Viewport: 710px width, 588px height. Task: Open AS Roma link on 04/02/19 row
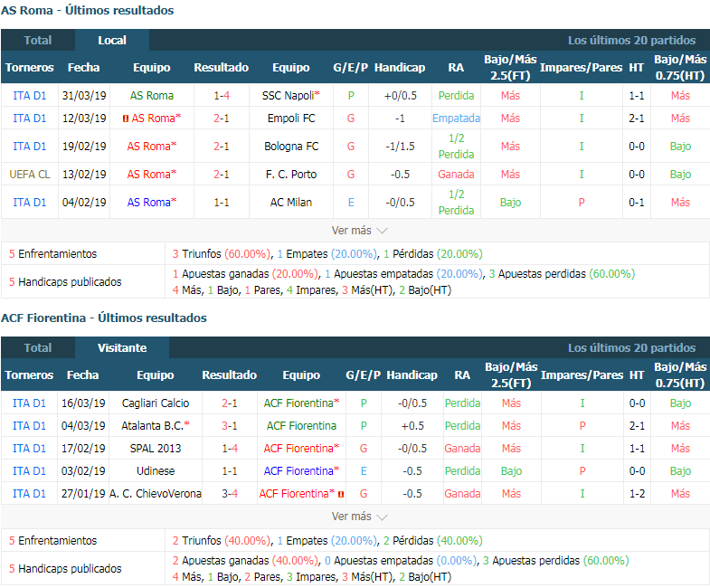[x=152, y=203]
